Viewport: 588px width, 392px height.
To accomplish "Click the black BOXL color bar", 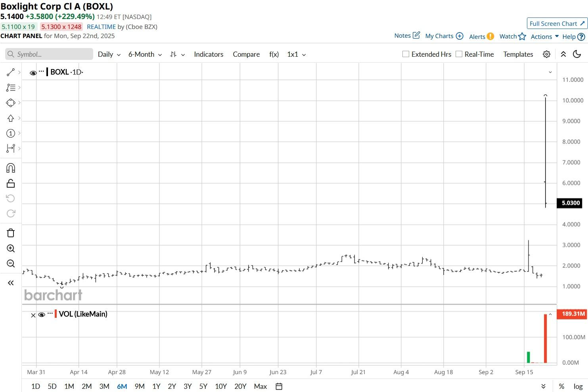I will click(47, 72).
